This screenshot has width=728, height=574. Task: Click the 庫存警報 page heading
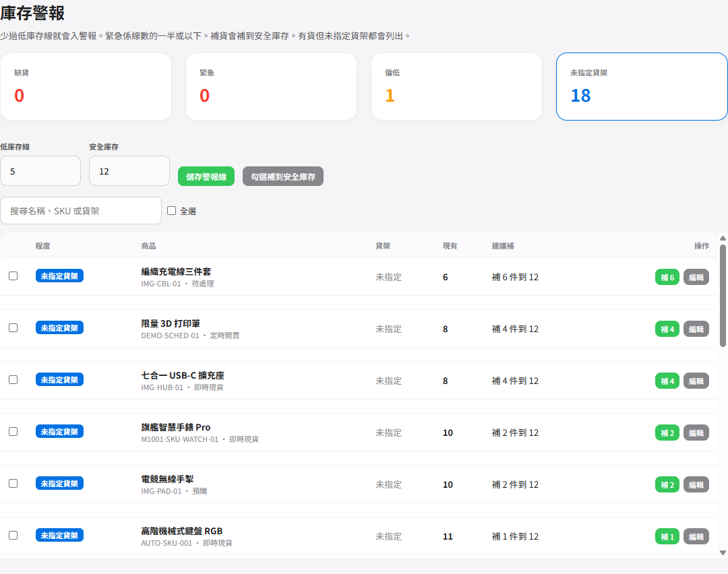pos(32,13)
